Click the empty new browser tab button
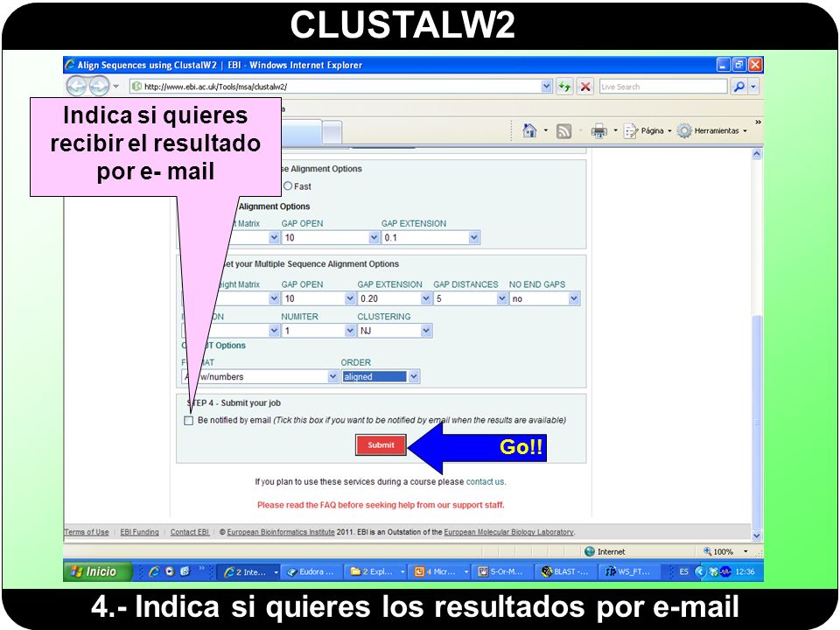 [x=332, y=132]
